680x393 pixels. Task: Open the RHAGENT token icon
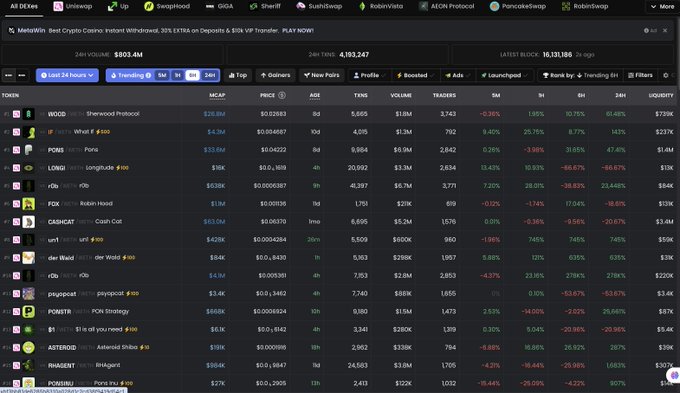(x=29, y=366)
